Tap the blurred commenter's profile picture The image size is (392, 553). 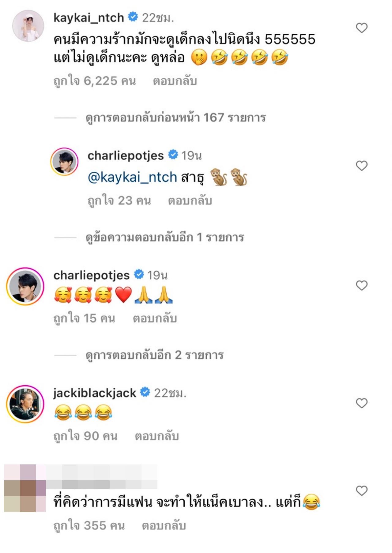24,488
